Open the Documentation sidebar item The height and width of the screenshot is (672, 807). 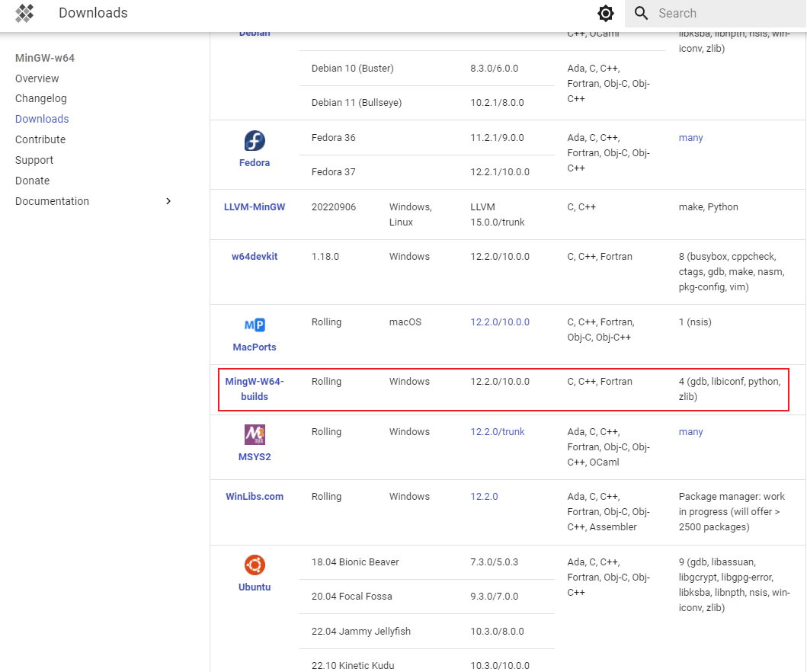tap(52, 201)
